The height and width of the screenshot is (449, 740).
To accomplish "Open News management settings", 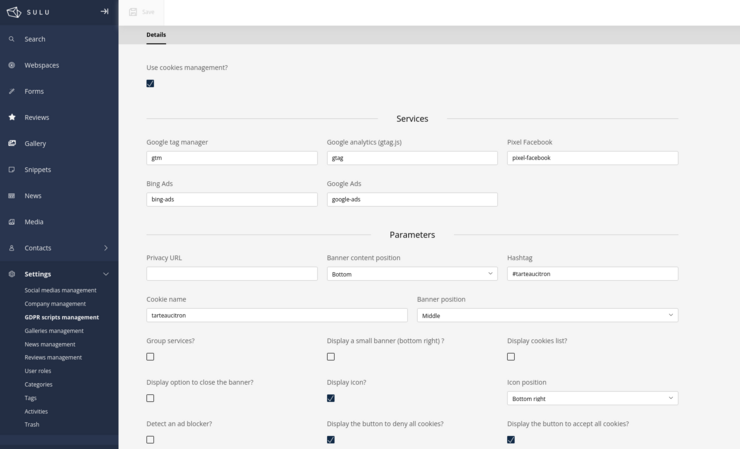I will [x=50, y=345].
